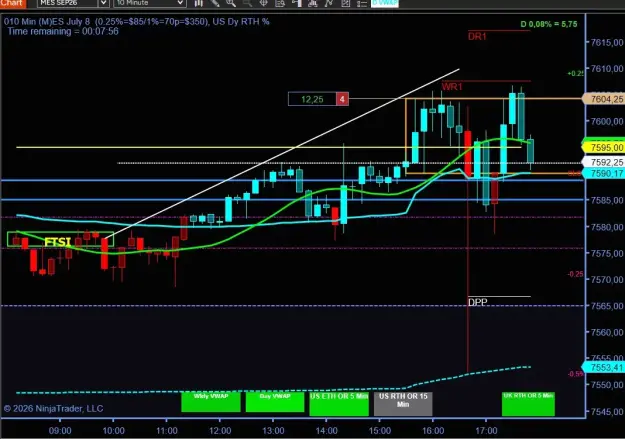
Task: Open the MES SEP26 instrument selector
Action: [x=67, y=3]
